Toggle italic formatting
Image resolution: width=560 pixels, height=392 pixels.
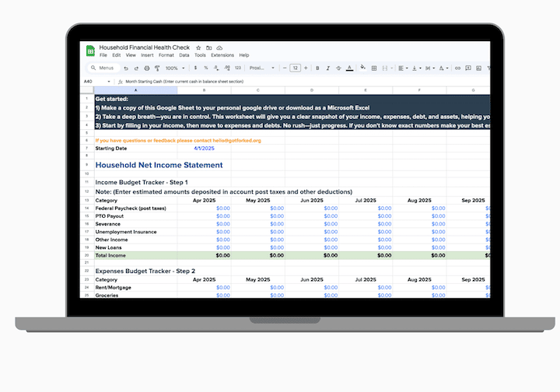[328, 68]
